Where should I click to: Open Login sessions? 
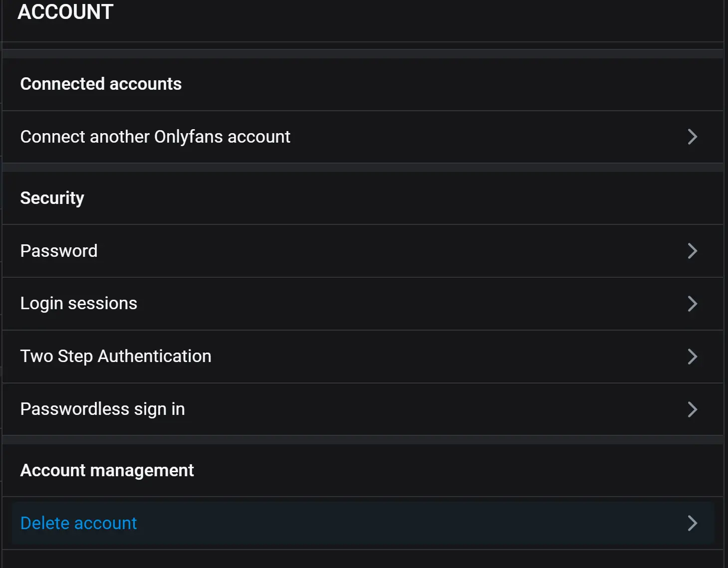pyautogui.click(x=79, y=304)
